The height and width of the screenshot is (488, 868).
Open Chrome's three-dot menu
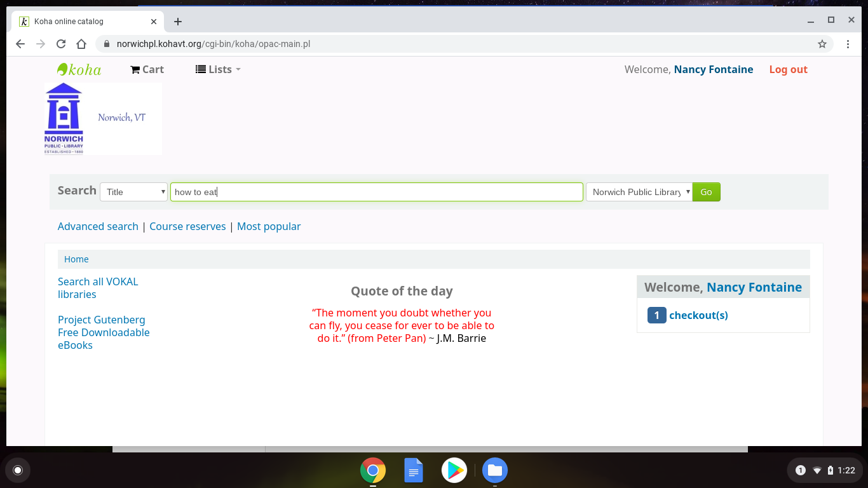848,44
